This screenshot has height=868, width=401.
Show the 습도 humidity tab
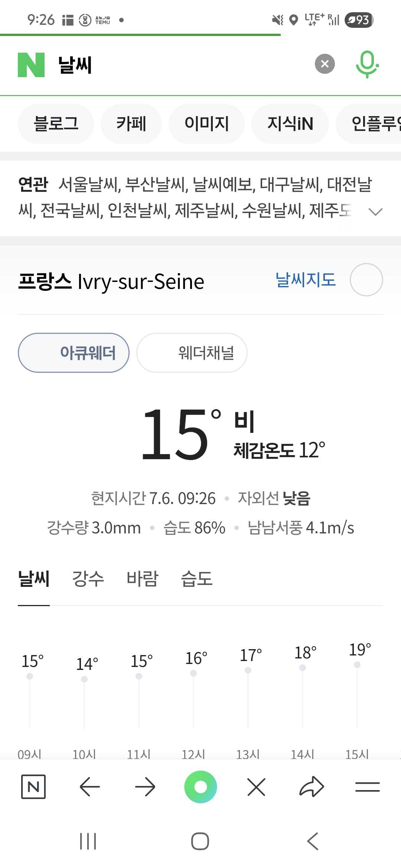coord(196,579)
